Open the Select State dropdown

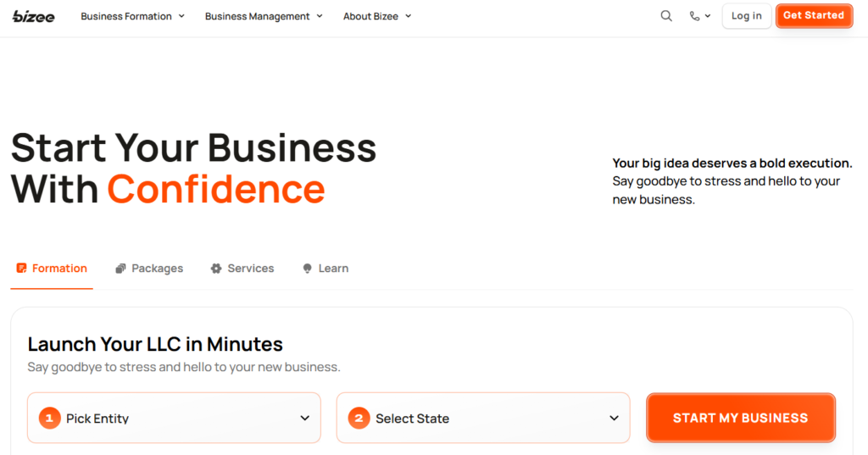tap(483, 418)
